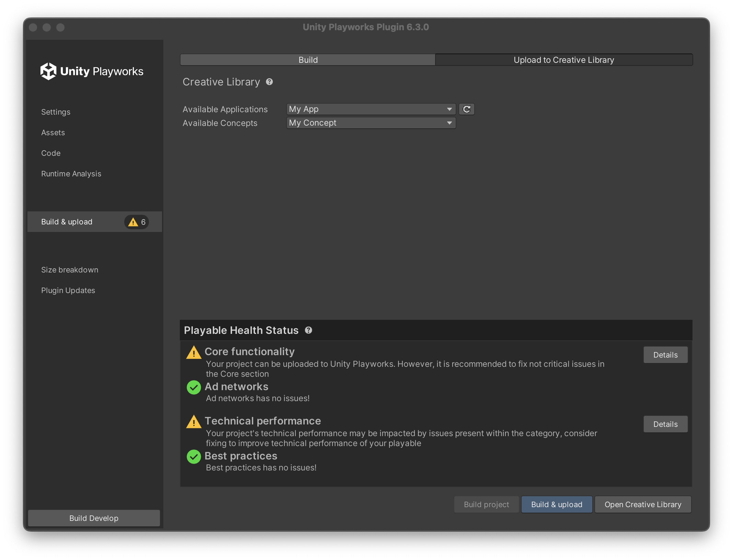Open Plugin Updates in sidebar
This screenshot has height=560, width=733.
point(68,290)
